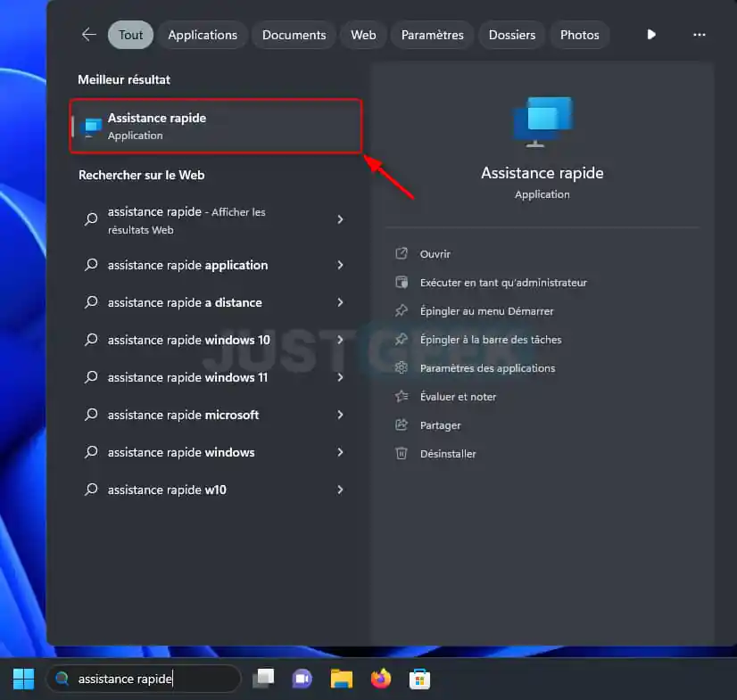737x700 pixels.
Task: Switch to the Photos filter tab
Action: [580, 35]
